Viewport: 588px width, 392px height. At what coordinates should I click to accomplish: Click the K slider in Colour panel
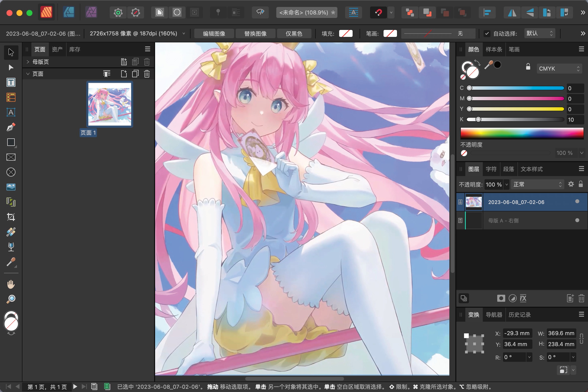pos(515,119)
